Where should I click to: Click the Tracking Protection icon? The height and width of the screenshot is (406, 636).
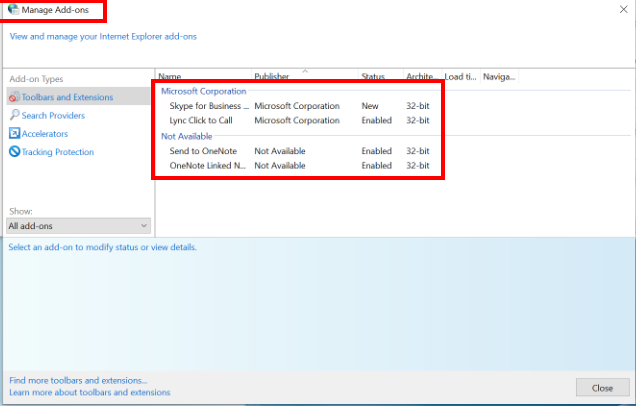(15, 152)
